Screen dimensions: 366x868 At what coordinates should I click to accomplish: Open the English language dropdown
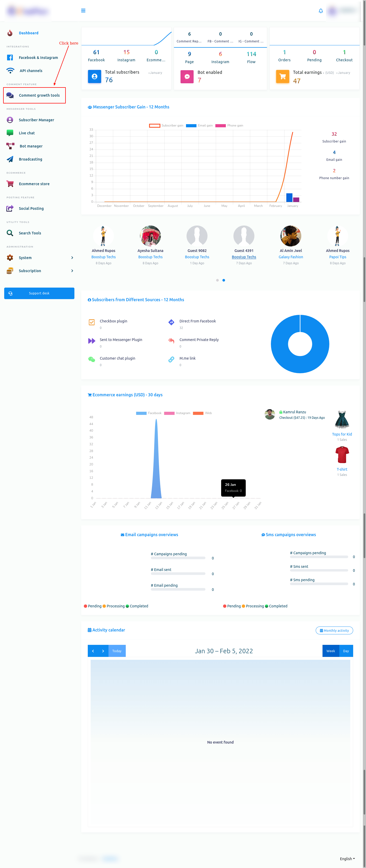[347, 859]
